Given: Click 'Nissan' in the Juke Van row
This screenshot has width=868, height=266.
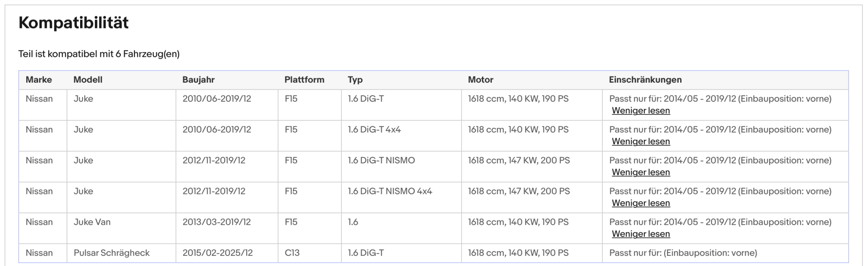Looking at the screenshot, I should (39, 222).
